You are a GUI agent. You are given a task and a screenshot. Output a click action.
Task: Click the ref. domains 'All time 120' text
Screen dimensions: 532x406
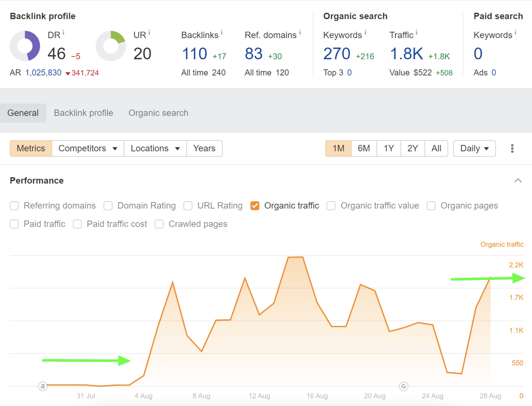[267, 73]
